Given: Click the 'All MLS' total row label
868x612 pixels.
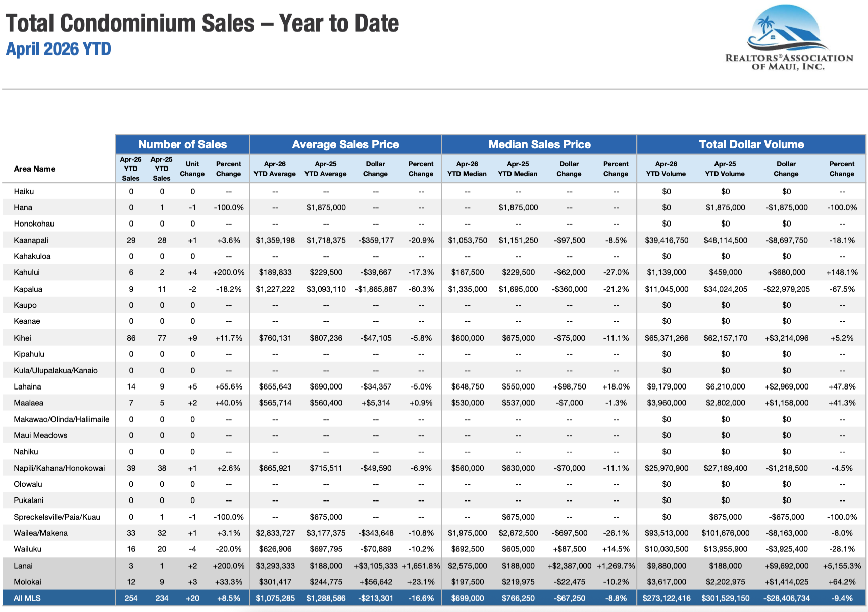Looking at the screenshot, I should click(x=27, y=598).
